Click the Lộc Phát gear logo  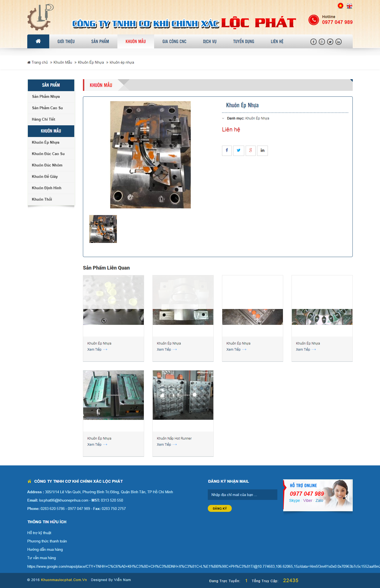(x=41, y=17)
